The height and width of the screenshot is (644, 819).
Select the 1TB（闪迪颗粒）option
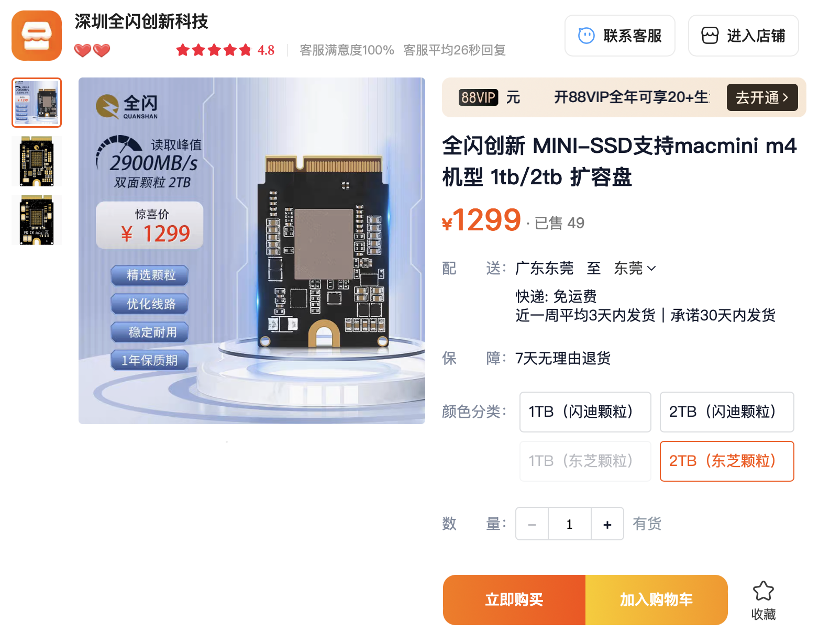[585, 412]
